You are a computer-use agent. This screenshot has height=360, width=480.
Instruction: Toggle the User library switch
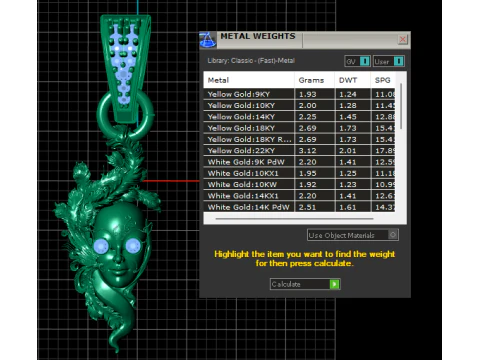[x=389, y=61]
